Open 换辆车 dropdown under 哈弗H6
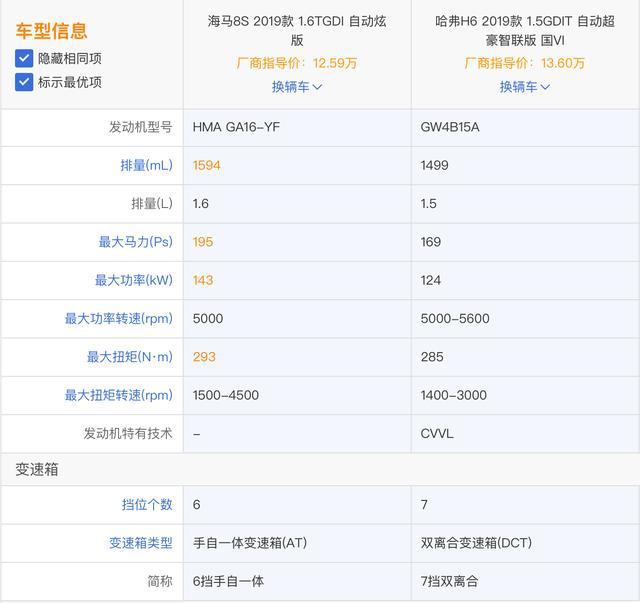640x603 pixels. [x=525, y=87]
